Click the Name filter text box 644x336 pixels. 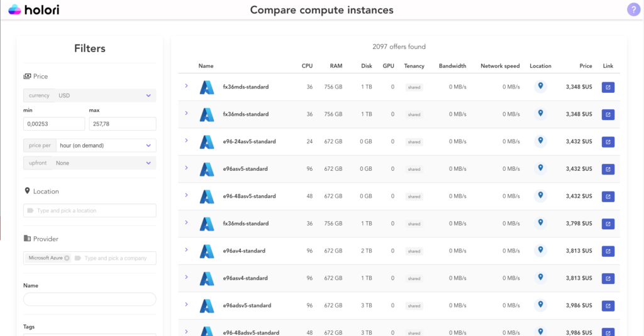click(89, 299)
